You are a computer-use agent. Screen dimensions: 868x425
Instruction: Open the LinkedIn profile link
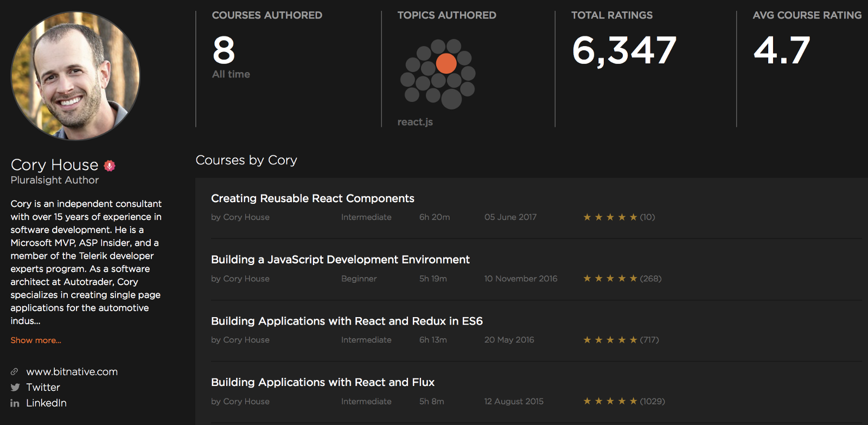point(46,403)
